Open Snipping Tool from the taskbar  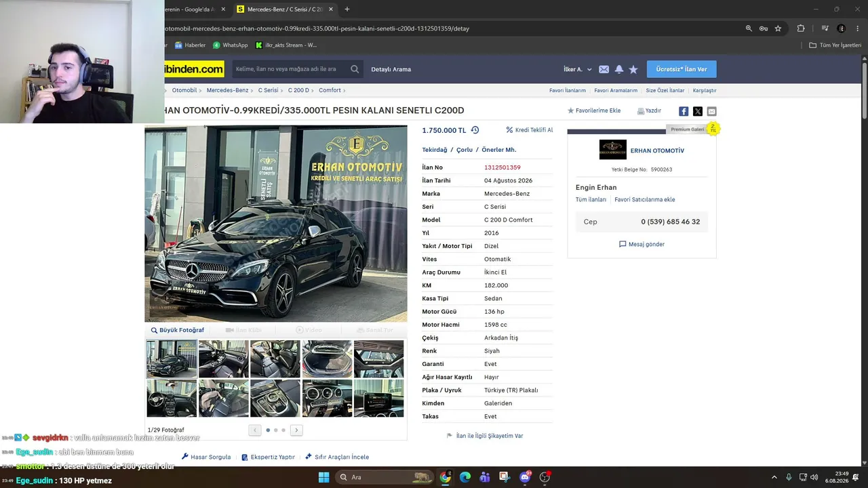click(x=505, y=477)
